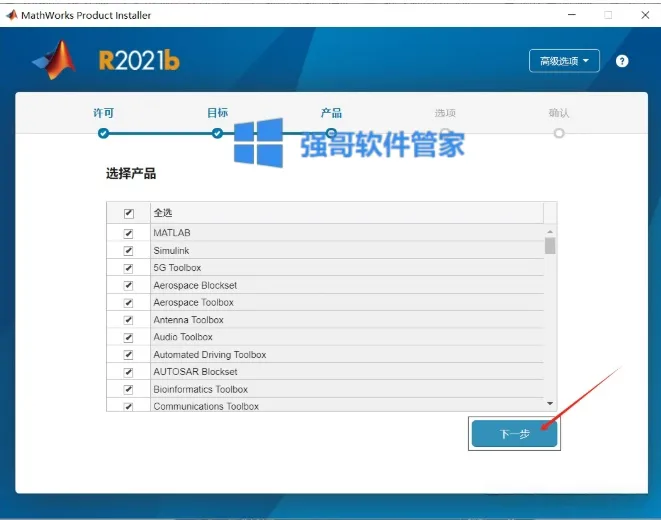The image size is (661, 520).
Task: Click the 许可 completed checkmark circle
Action: (x=103, y=134)
